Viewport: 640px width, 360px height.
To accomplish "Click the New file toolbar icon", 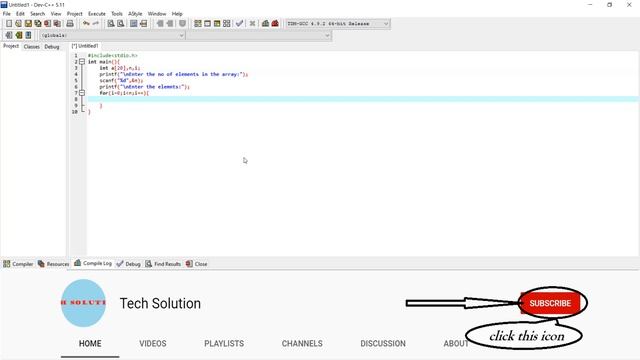I will 9,24.
